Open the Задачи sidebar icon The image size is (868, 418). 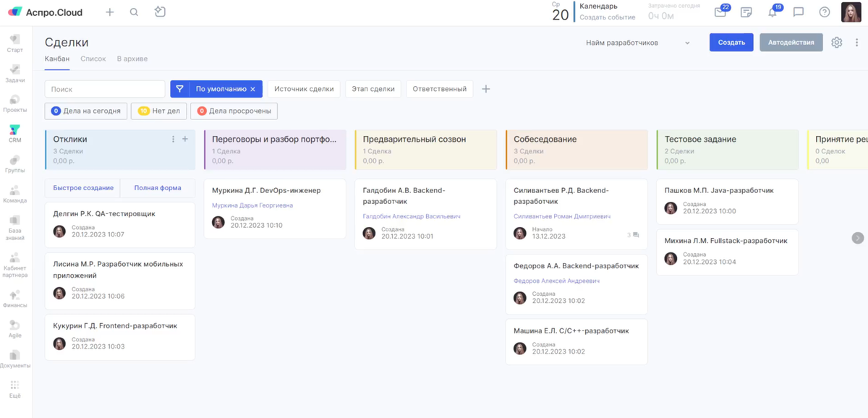[x=15, y=72]
